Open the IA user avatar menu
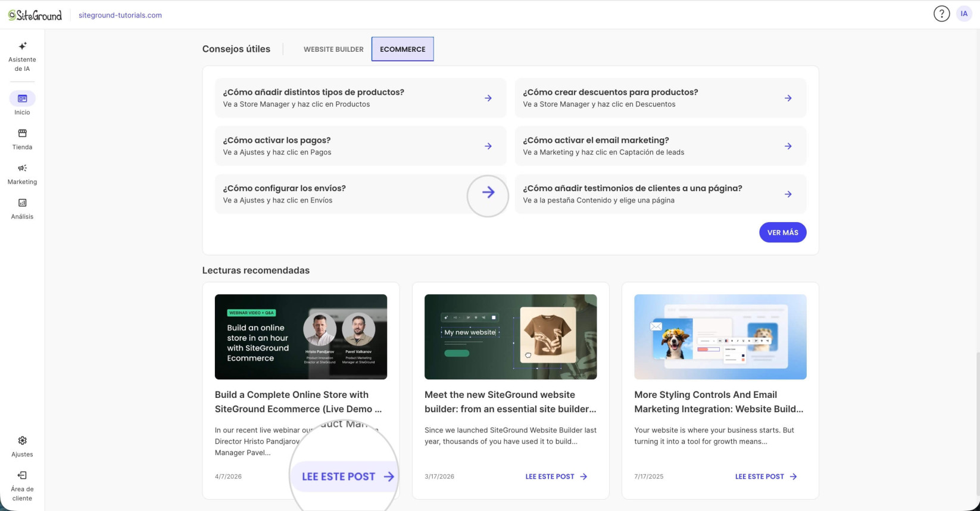Image resolution: width=980 pixels, height=511 pixels. coord(964,14)
